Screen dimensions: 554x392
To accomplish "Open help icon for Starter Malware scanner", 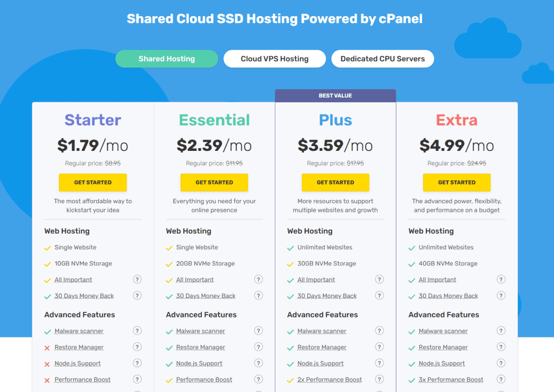I will 137,330.
